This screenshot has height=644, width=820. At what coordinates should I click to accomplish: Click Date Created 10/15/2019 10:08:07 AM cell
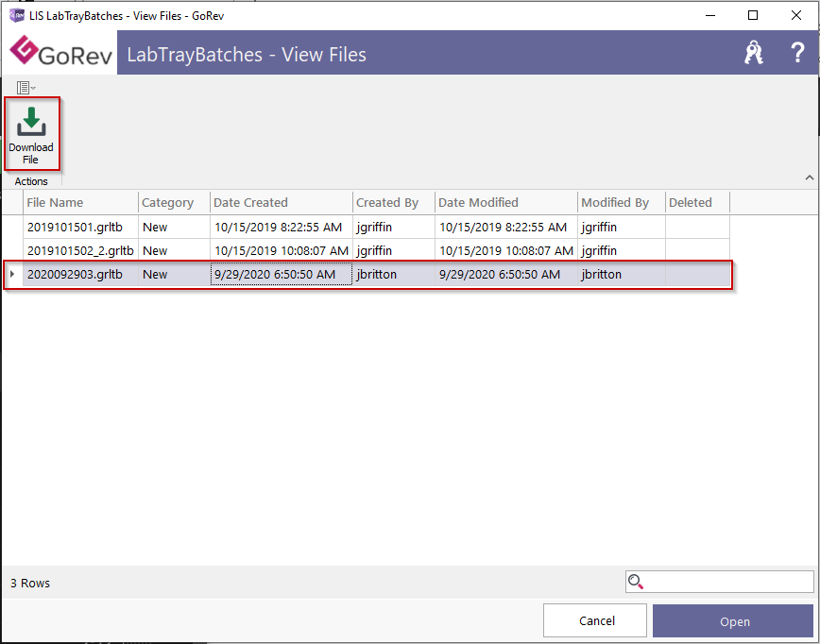(x=282, y=251)
